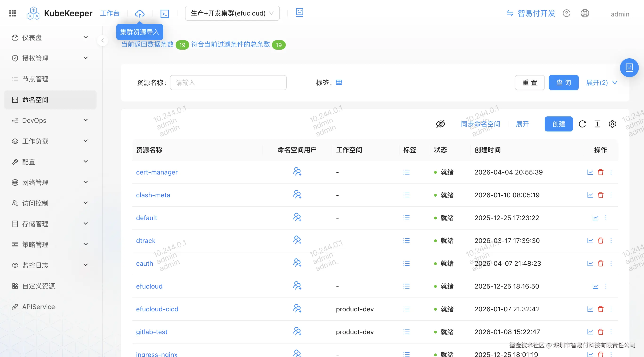Click the 同步命名空间 link

pyautogui.click(x=480, y=124)
